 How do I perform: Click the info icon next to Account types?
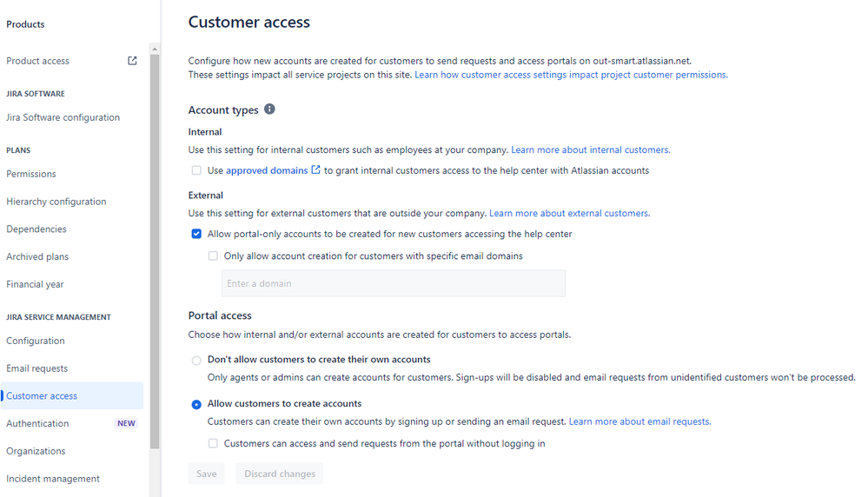269,109
